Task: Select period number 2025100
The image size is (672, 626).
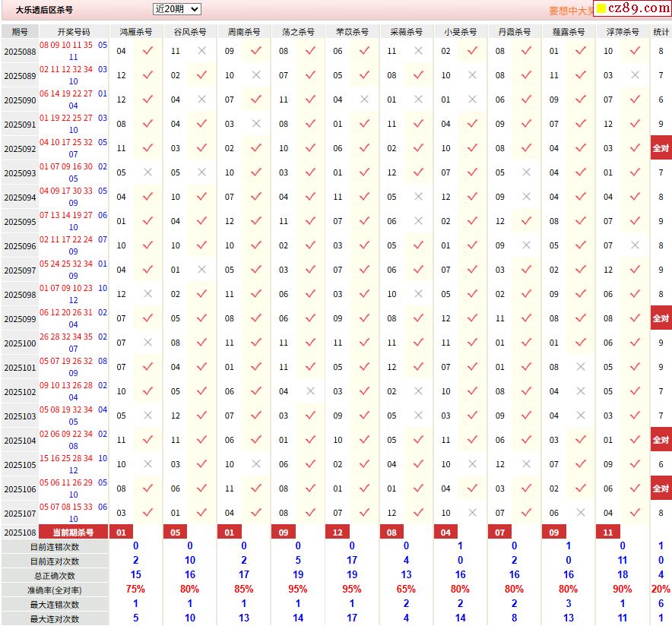Action: point(20,343)
